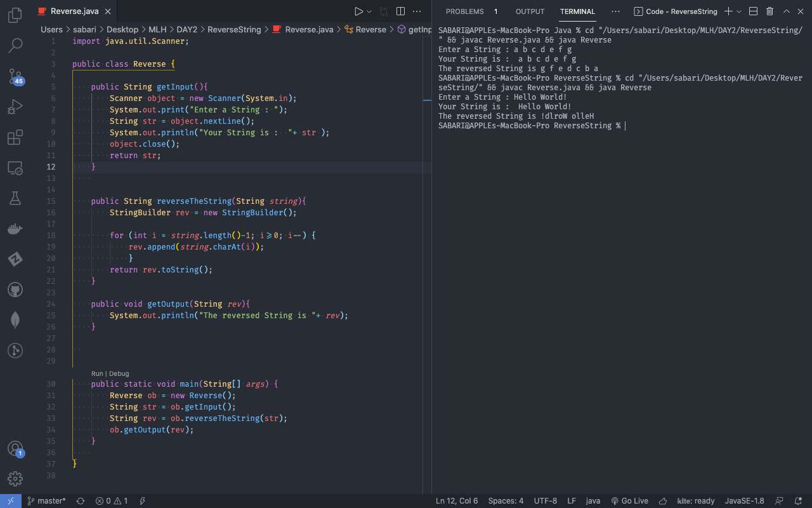
Task: Split the terminal panel
Action: 752,11
